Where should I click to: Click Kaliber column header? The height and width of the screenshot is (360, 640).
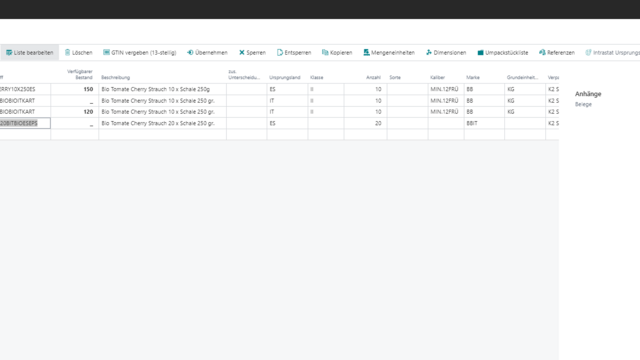coord(437,77)
